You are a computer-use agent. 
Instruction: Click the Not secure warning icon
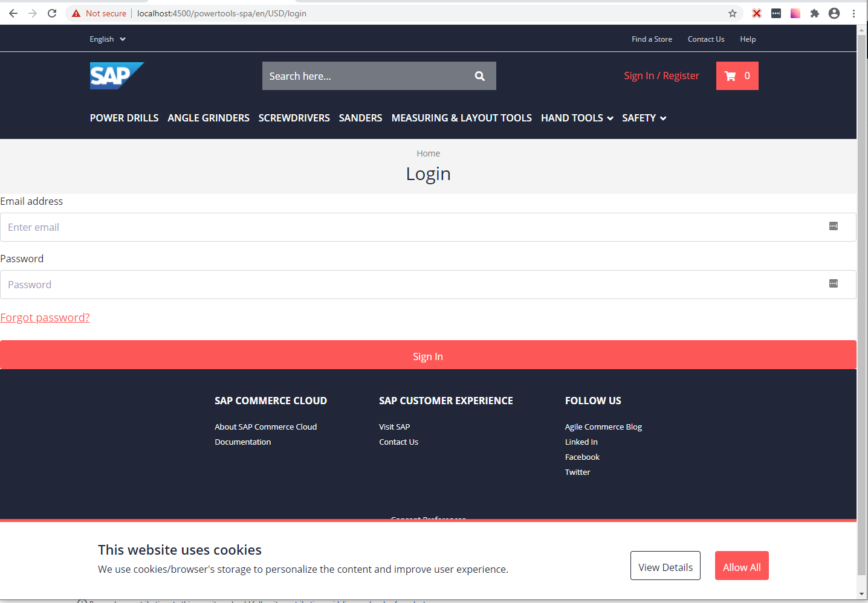point(76,13)
